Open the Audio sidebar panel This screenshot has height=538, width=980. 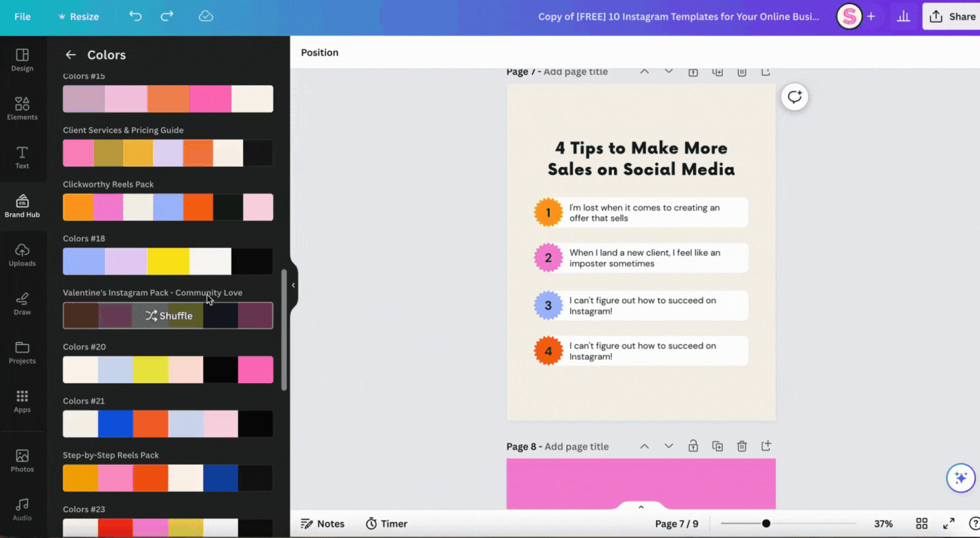click(x=22, y=509)
